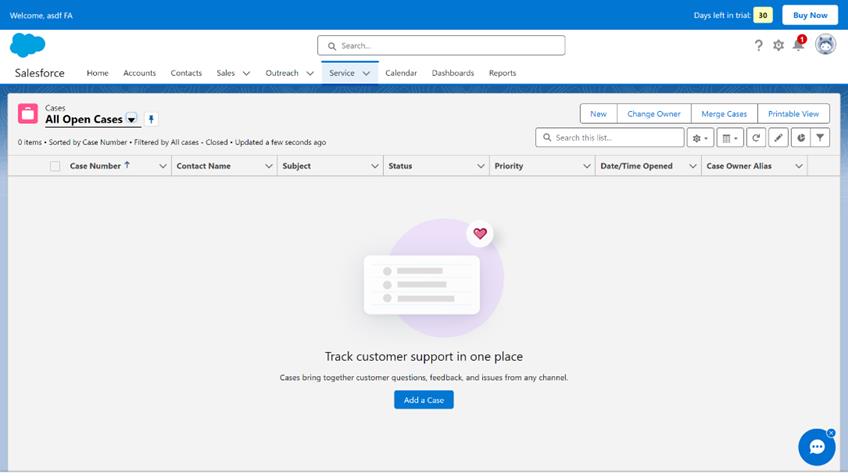Expand the All Open Cases view picker
The width and height of the screenshot is (848, 476).
(131, 120)
